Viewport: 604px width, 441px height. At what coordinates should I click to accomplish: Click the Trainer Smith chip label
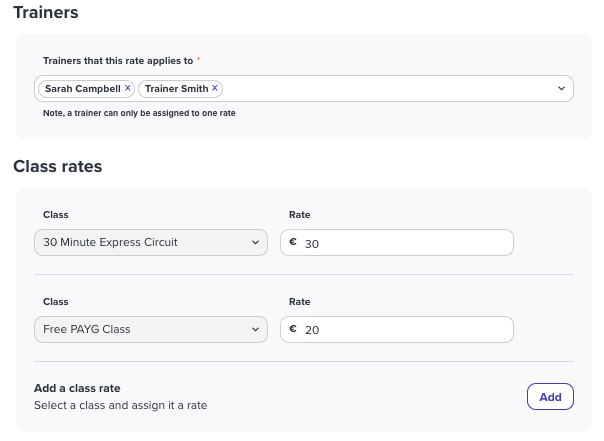(x=176, y=89)
